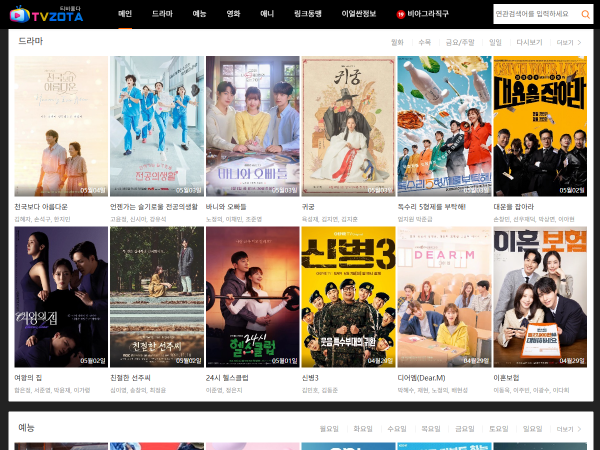Click title text 디어엠(Dear.M)
Screen dimensions: 600x450
point(421,378)
